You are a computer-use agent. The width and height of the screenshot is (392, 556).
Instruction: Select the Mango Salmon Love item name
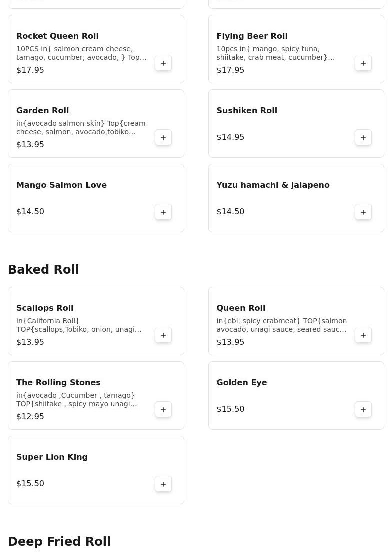(x=61, y=185)
